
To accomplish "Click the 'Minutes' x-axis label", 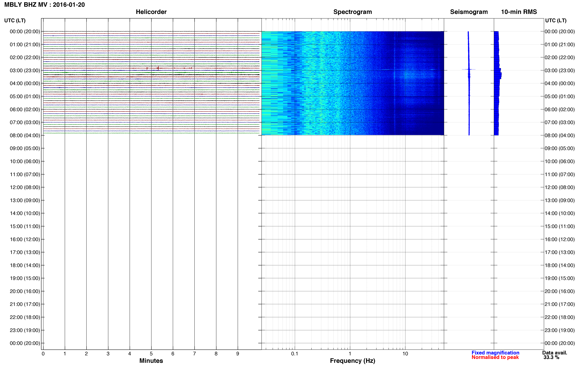I will [151, 361].
